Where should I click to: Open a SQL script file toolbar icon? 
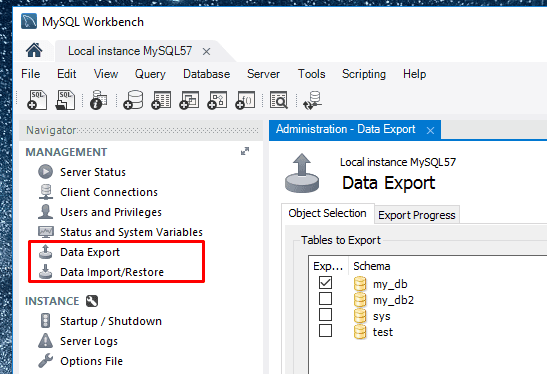click(65, 100)
